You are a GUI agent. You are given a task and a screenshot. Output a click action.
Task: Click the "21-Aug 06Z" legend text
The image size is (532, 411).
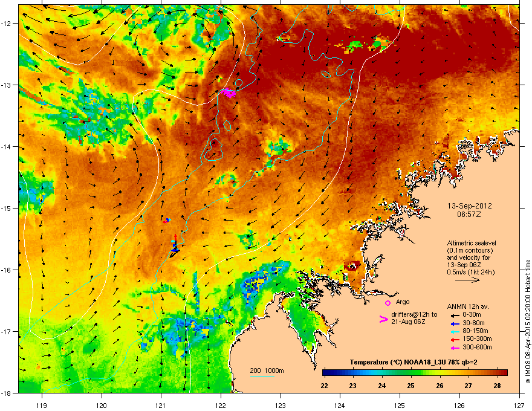coord(408,322)
